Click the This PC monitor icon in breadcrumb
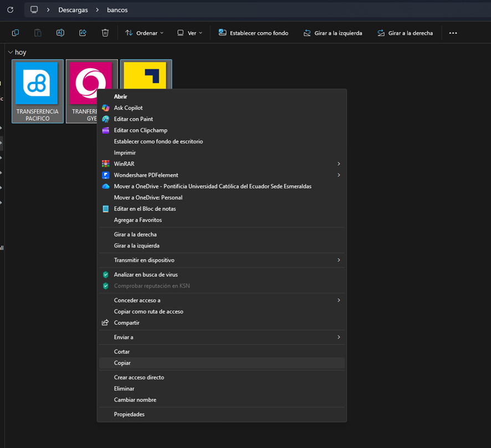Viewport: 491px width, 448px height. tap(34, 10)
